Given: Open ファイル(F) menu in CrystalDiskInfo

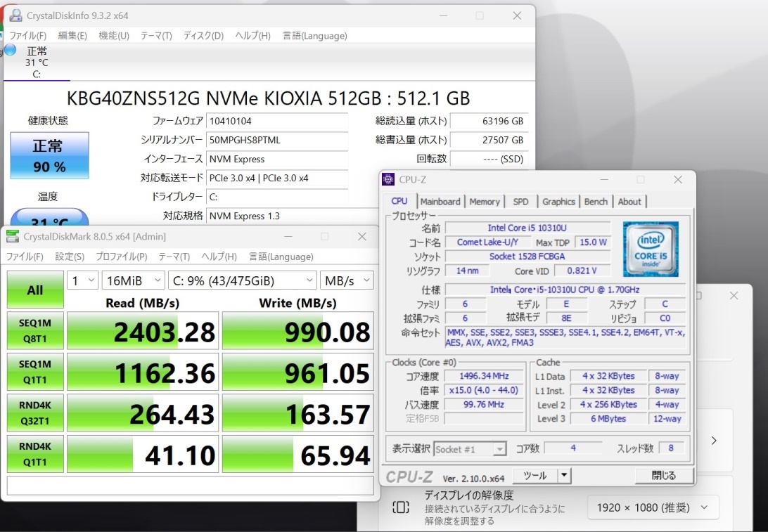Looking at the screenshot, I should (x=28, y=36).
